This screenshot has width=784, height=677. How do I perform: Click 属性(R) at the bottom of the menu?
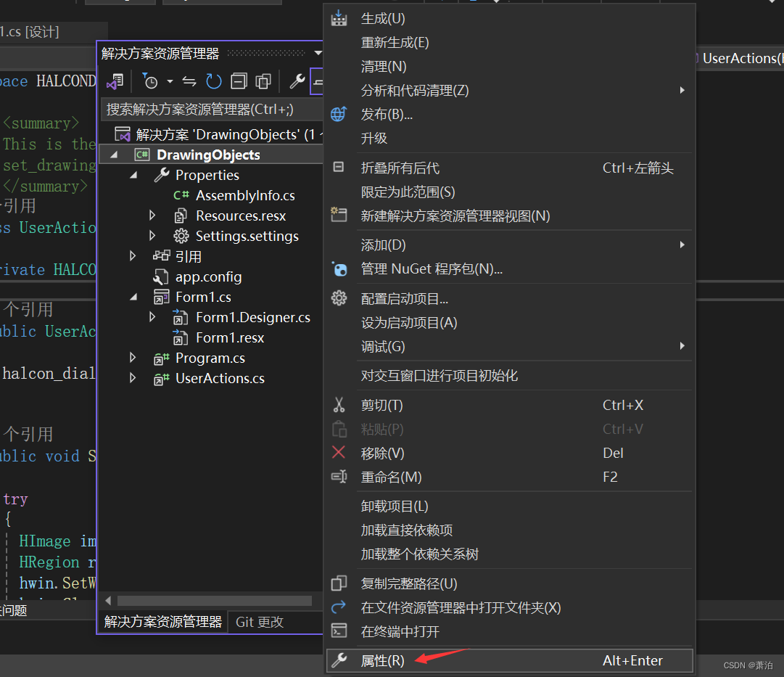click(383, 660)
